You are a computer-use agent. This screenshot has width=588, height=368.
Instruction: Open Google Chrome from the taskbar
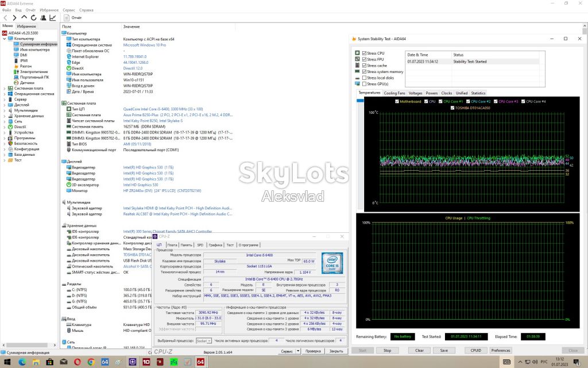click(91, 362)
